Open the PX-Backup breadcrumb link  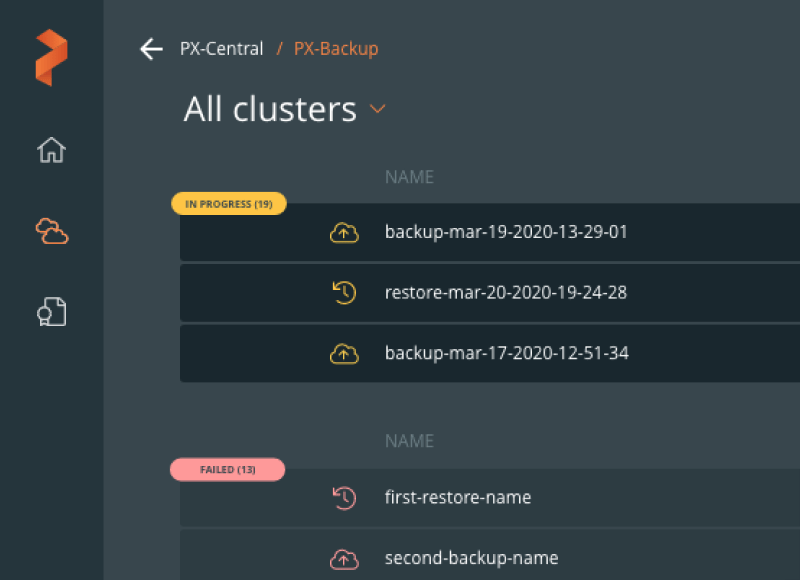point(335,48)
